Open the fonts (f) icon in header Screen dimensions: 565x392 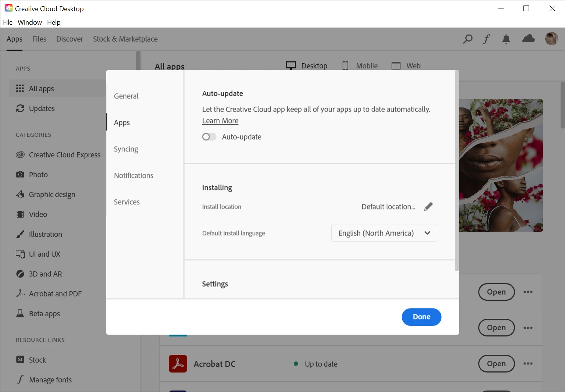486,39
